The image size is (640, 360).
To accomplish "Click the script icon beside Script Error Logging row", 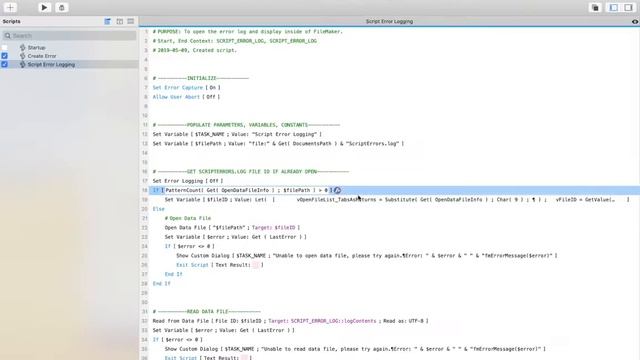I will pyautogui.click(x=22, y=64).
